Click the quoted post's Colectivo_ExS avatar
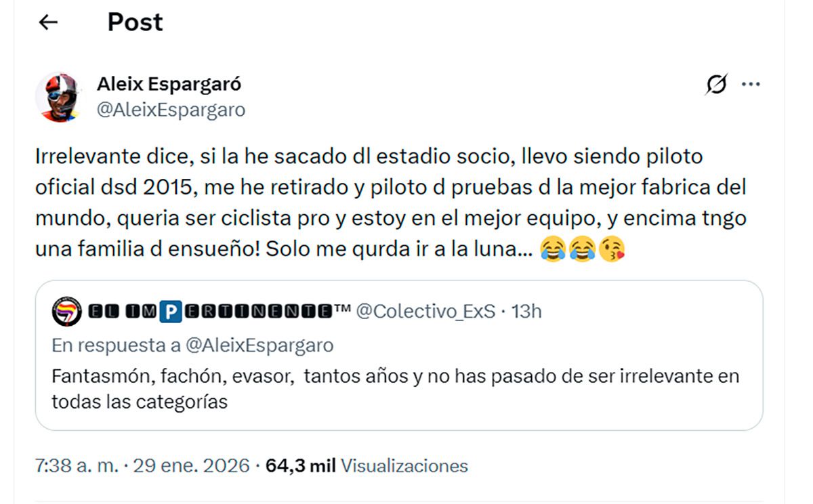The width and height of the screenshot is (813, 504). pyautogui.click(x=66, y=312)
